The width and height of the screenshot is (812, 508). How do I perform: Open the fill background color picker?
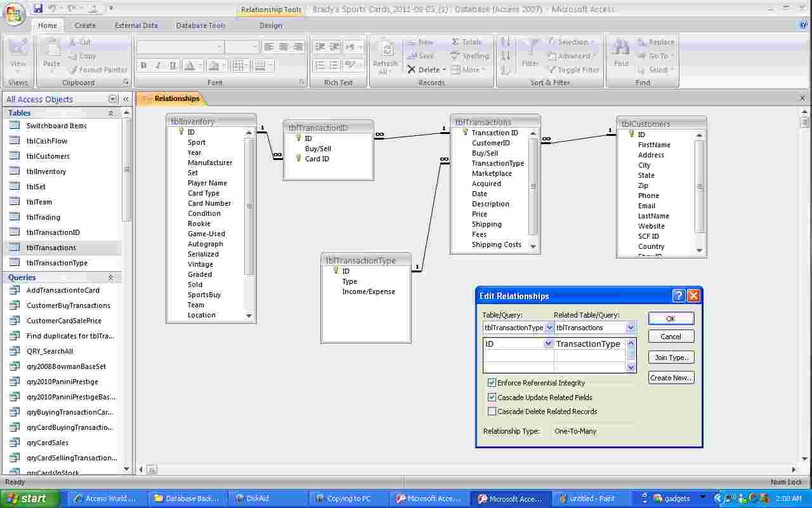point(216,65)
